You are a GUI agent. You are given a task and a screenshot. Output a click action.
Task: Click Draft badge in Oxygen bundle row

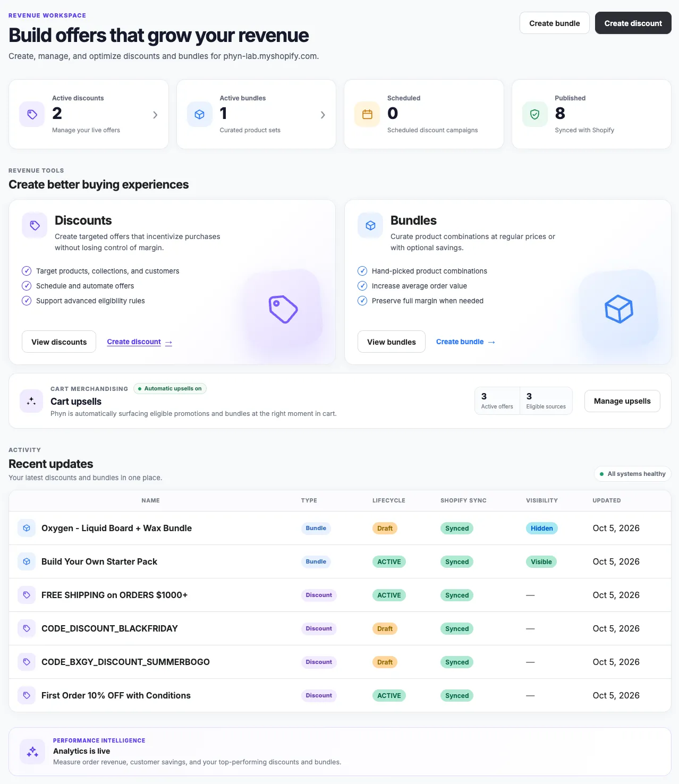click(385, 528)
